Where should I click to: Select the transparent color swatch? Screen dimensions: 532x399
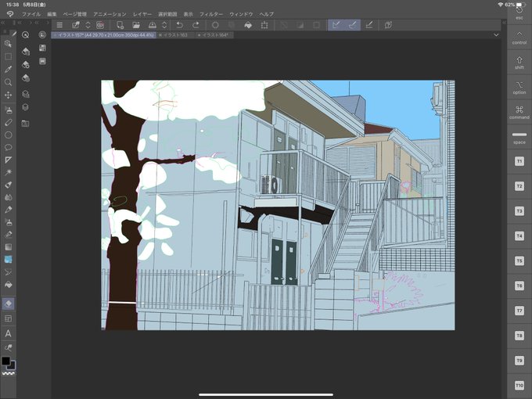pos(9,373)
